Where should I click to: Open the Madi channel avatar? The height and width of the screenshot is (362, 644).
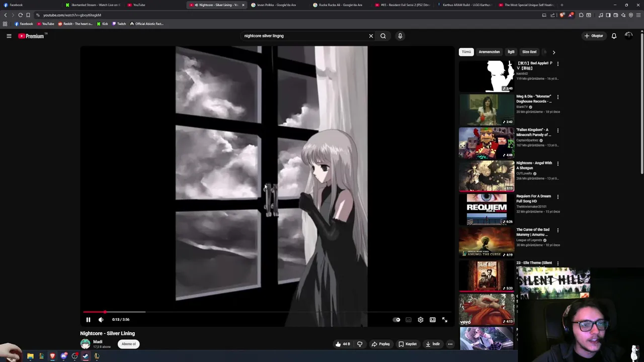tap(86, 344)
